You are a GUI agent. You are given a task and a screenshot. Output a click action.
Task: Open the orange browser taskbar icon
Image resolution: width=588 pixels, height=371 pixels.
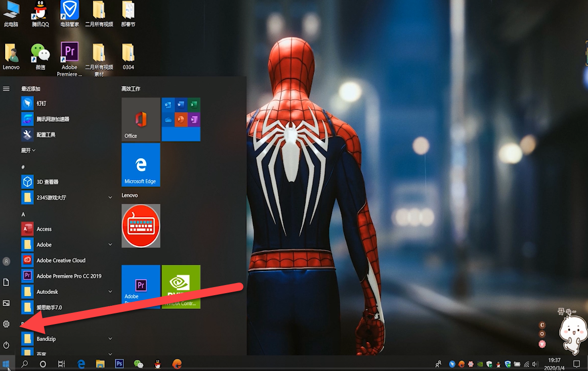point(177,363)
